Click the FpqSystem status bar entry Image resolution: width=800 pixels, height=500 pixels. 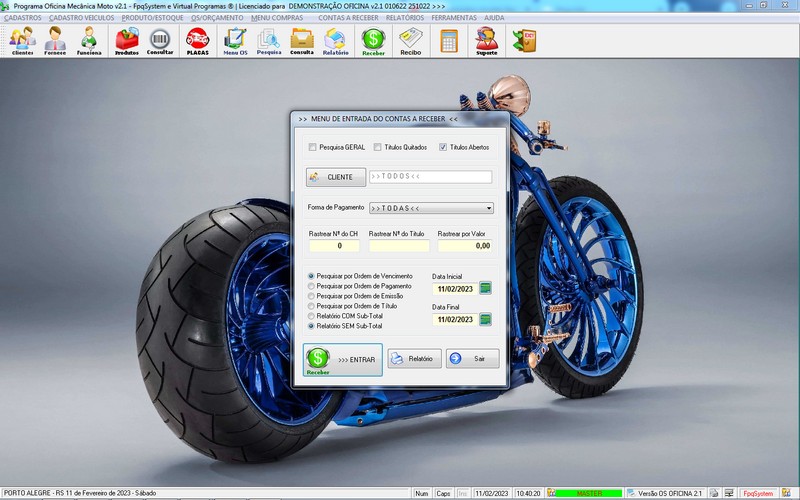click(758, 493)
